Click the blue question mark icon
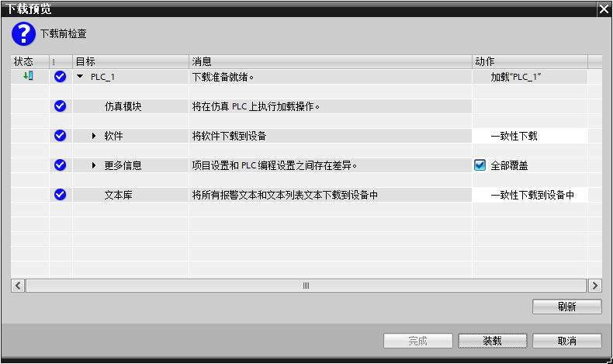Image resolution: width=613 pixels, height=364 pixels. [x=23, y=34]
